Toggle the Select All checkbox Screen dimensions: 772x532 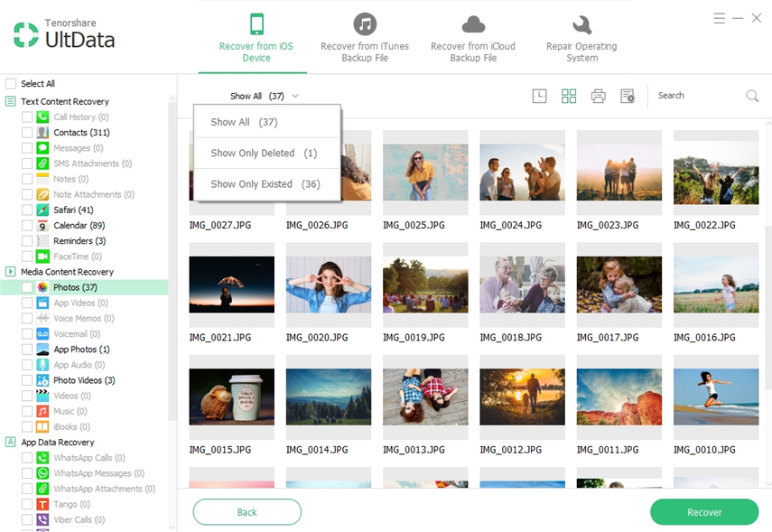[11, 83]
